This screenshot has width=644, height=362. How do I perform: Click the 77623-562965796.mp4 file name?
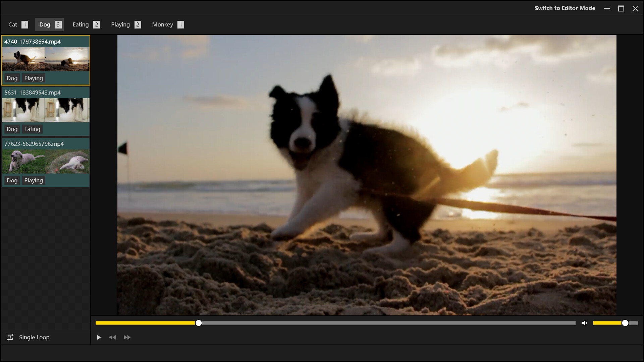34,144
